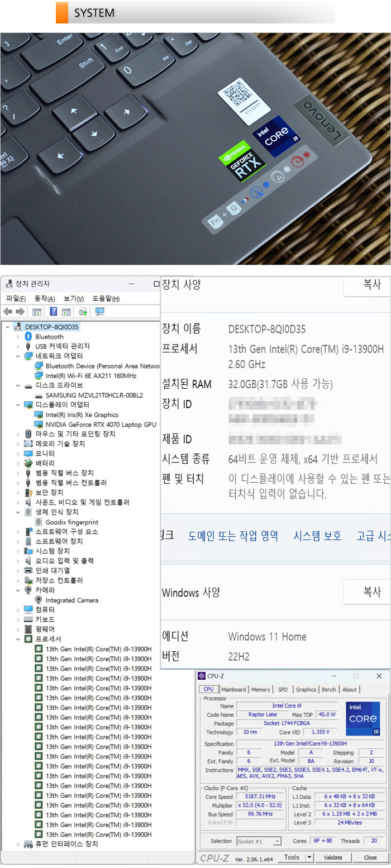Click the back arrow in Device Manager toolbar
This screenshot has width=391, height=868.
click(x=8, y=312)
